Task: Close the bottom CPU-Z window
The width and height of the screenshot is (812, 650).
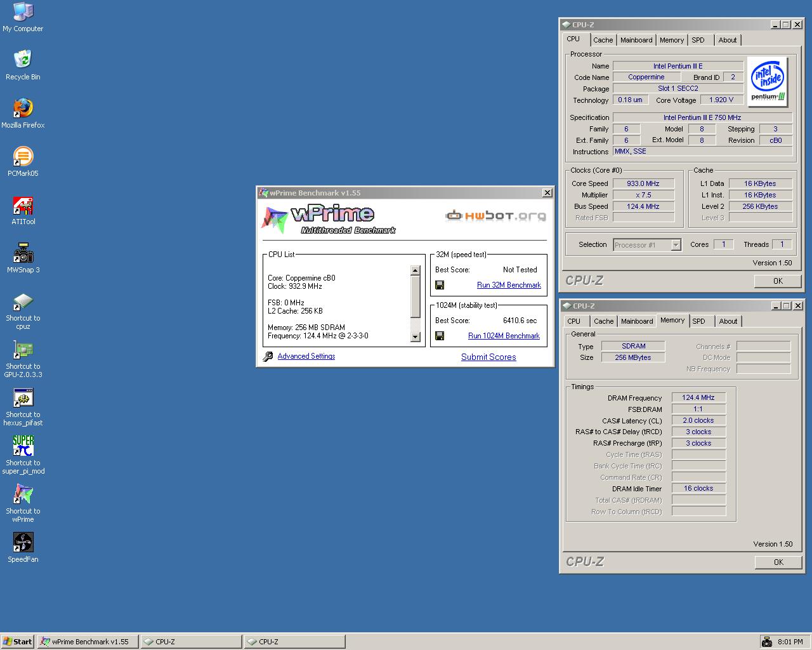Action: click(798, 306)
